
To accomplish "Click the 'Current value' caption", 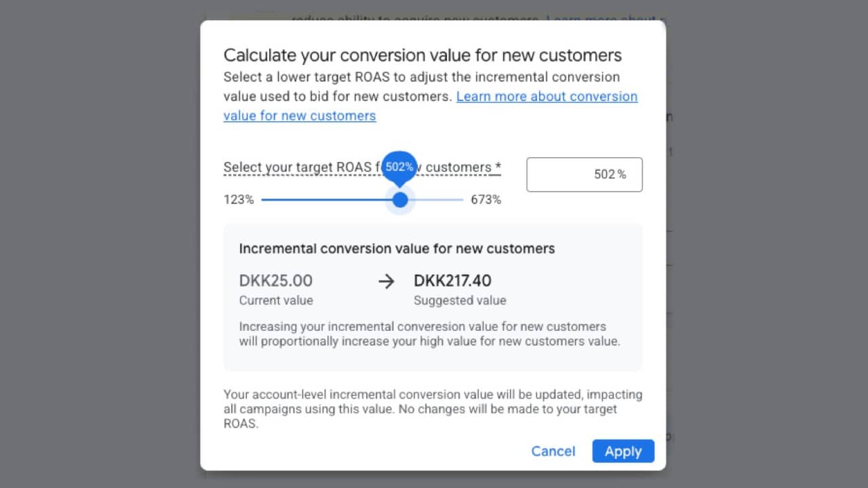I will 276,300.
